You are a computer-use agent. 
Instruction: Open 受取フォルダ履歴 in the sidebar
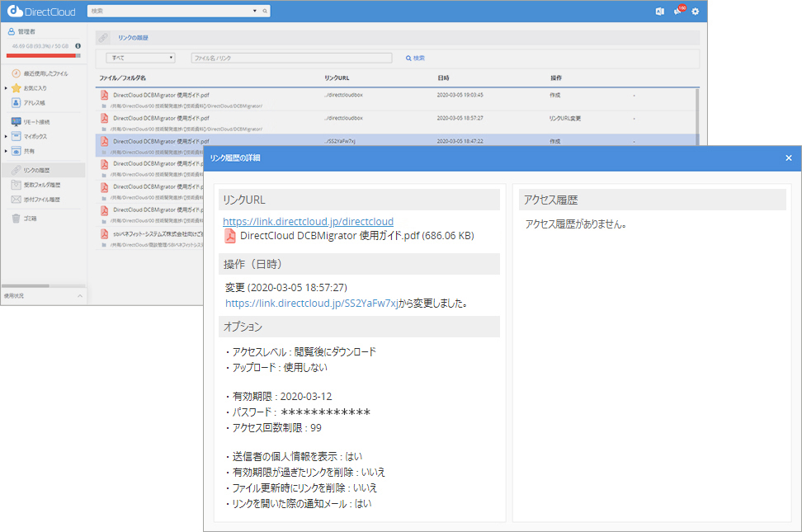[x=42, y=185]
